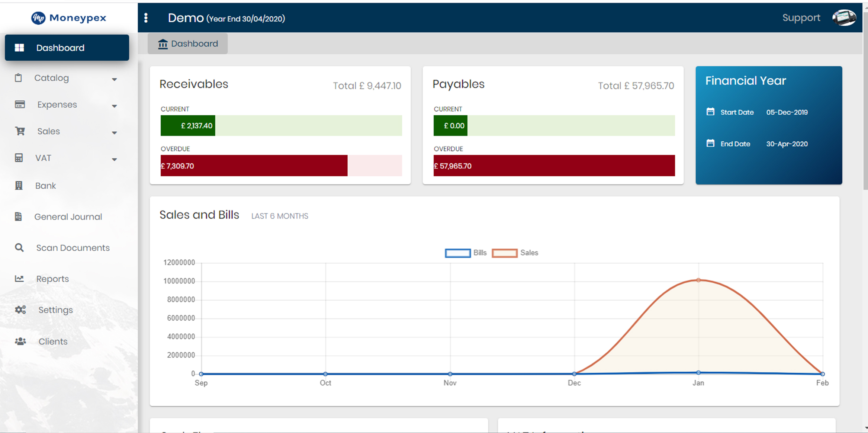Open the Catalog sidebar item
This screenshot has height=433, width=868.
[52, 78]
